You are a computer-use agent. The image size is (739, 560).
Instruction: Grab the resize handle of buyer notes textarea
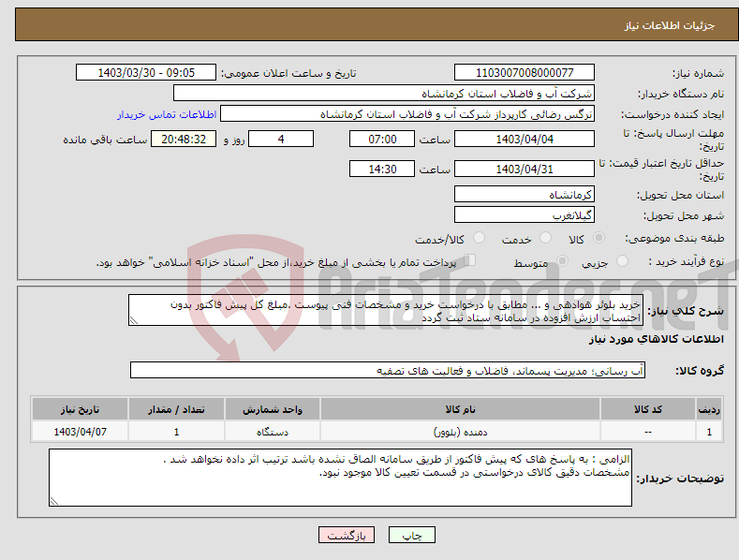coord(54,502)
